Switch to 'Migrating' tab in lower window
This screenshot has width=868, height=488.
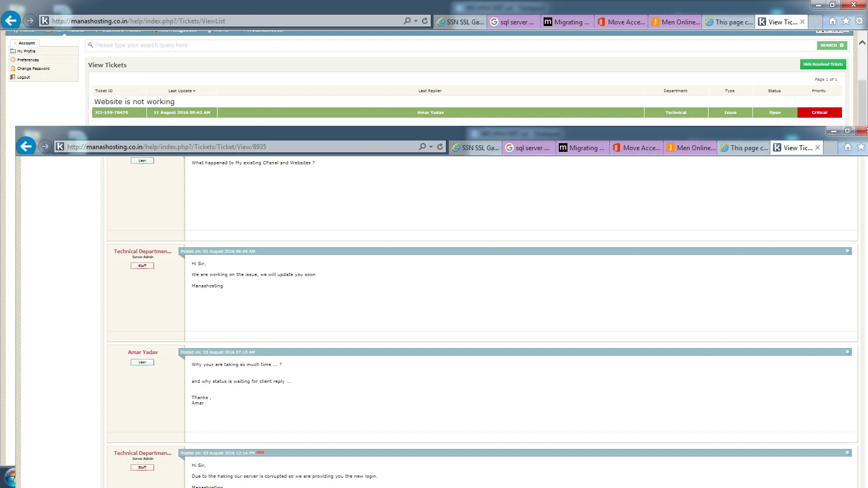[x=582, y=148]
